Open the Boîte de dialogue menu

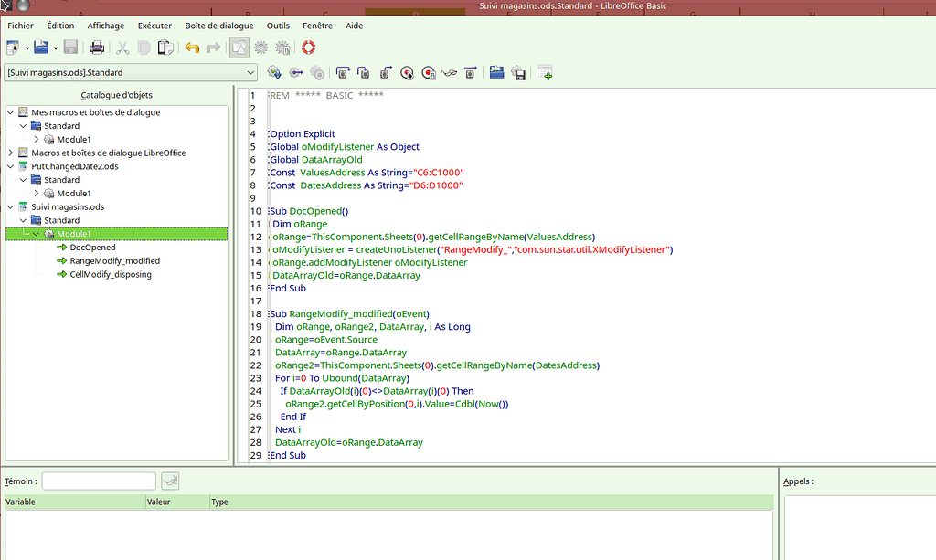click(x=219, y=26)
